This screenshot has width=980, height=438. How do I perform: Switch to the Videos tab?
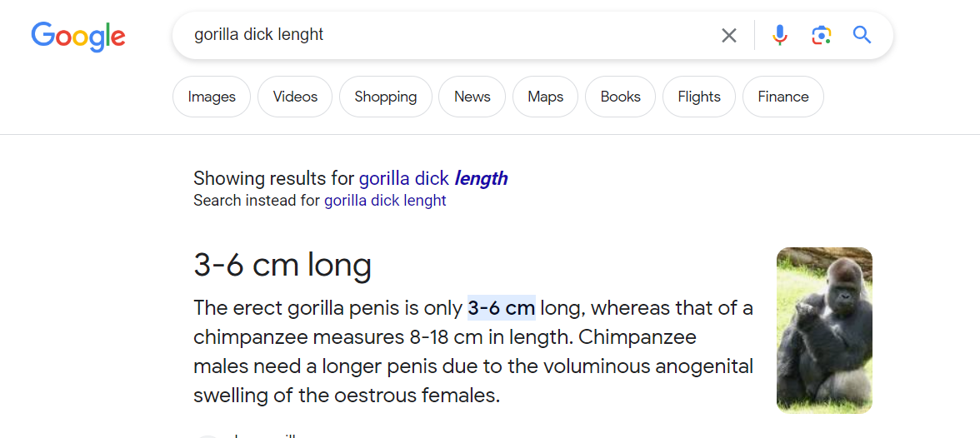tap(295, 97)
